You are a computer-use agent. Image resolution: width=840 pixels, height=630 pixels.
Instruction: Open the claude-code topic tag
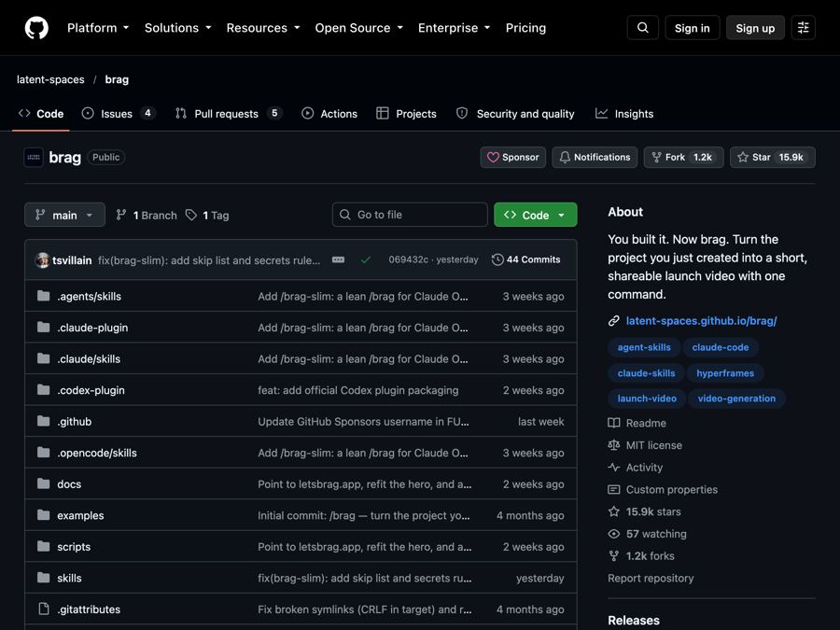[x=721, y=347]
